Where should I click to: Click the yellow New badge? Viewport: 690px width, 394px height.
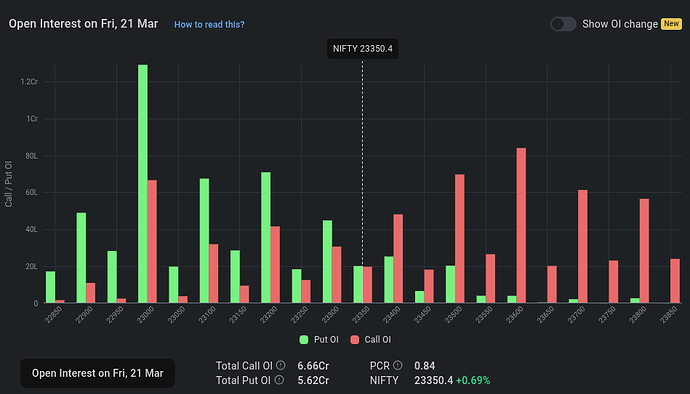pyautogui.click(x=671, y=24)
